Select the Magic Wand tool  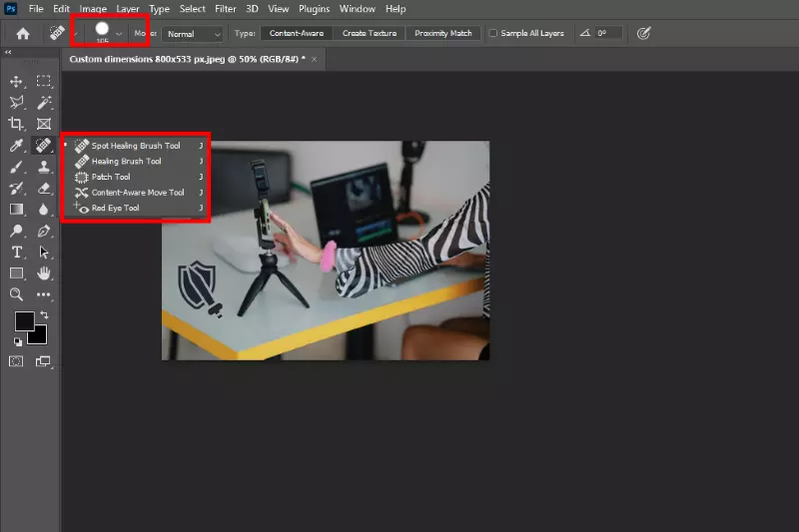[43, 103]
